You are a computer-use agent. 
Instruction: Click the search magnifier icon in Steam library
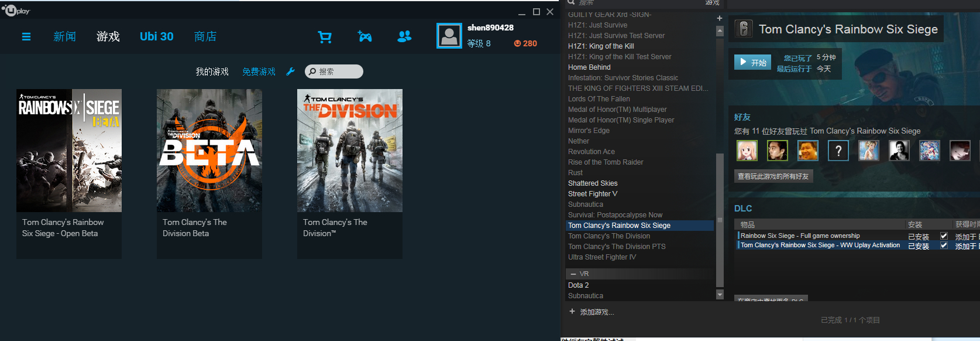571,2
